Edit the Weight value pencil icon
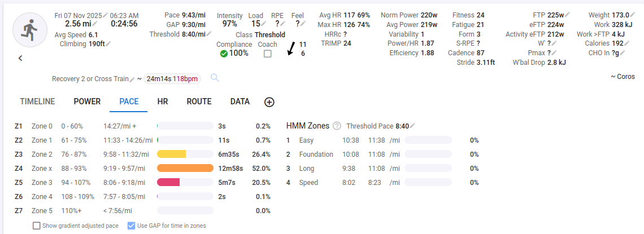 633,15
